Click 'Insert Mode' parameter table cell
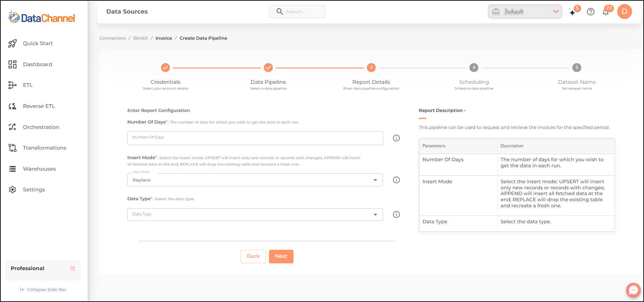This screenshot has width=644, height=302. [458, 195]
